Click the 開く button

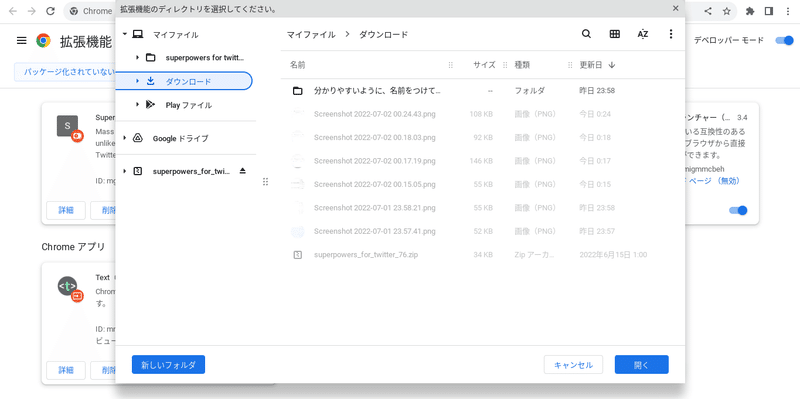(641, 365)
